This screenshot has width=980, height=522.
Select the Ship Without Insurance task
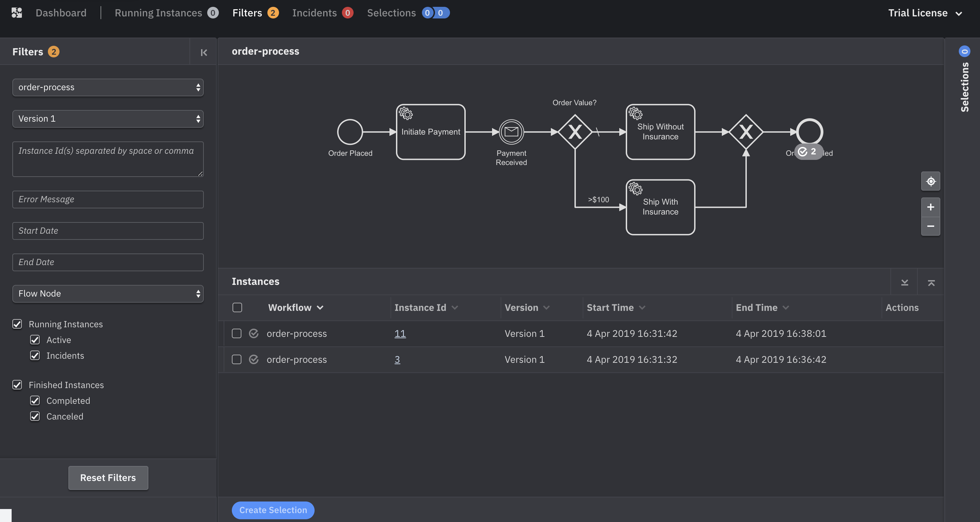(660, 132)
